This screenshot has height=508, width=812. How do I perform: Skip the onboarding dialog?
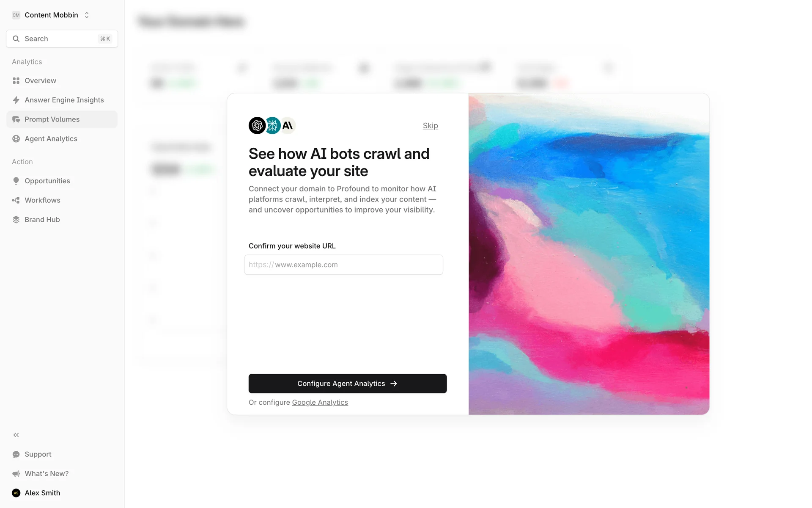click(431, 126)
